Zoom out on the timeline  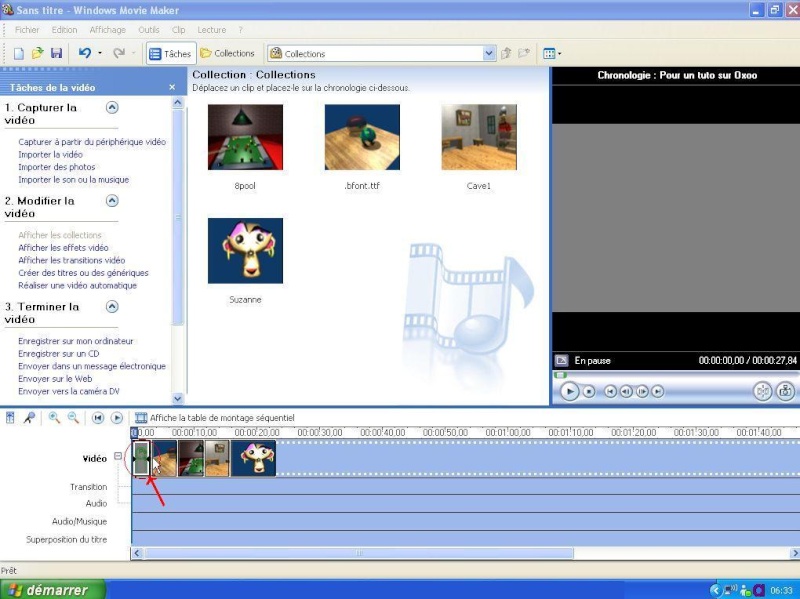coord(73,418)
